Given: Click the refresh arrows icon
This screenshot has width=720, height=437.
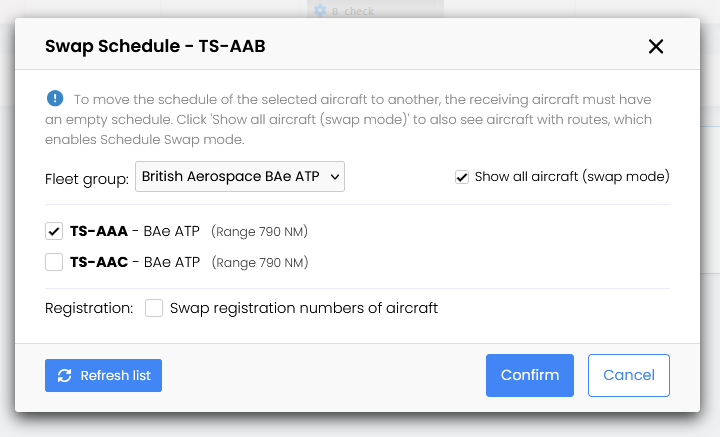Looking at the screenshot, I should tap(65, 375).
